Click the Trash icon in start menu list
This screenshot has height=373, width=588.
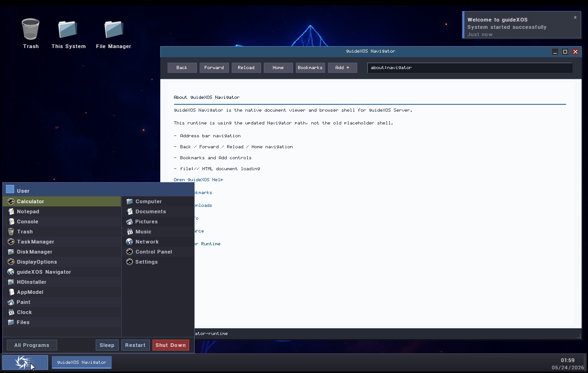tap(11, 232)
